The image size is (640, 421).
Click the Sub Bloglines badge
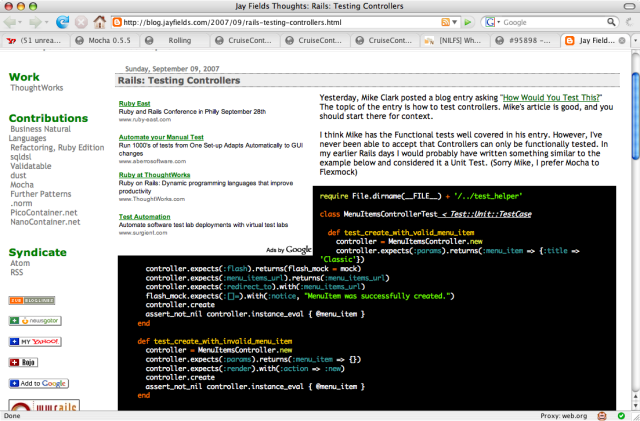coord(30,299)
